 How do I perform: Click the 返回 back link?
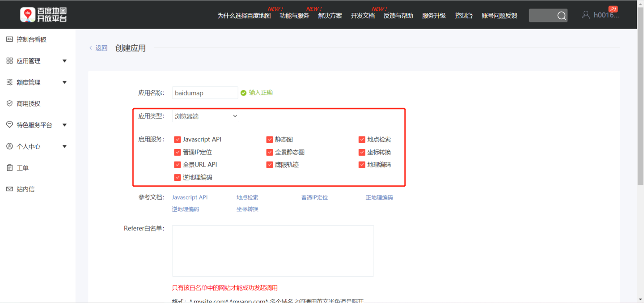101,48
